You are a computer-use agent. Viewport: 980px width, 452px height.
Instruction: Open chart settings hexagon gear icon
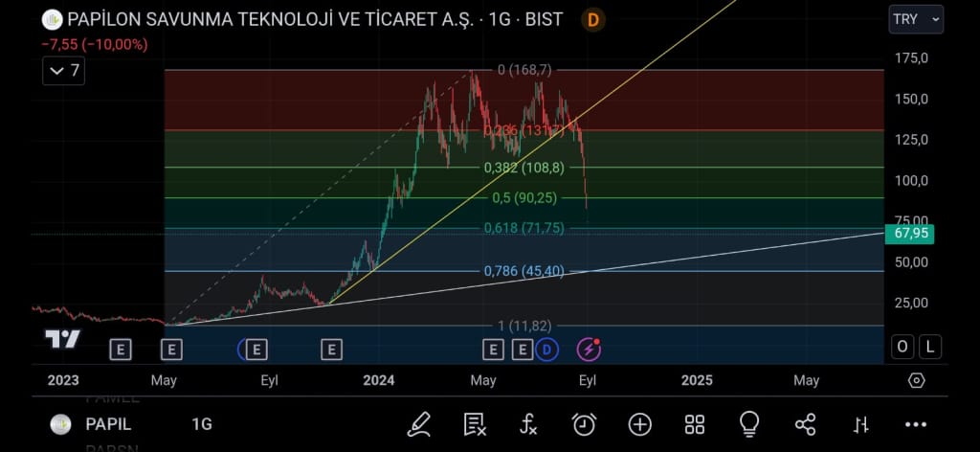point(916,380)
